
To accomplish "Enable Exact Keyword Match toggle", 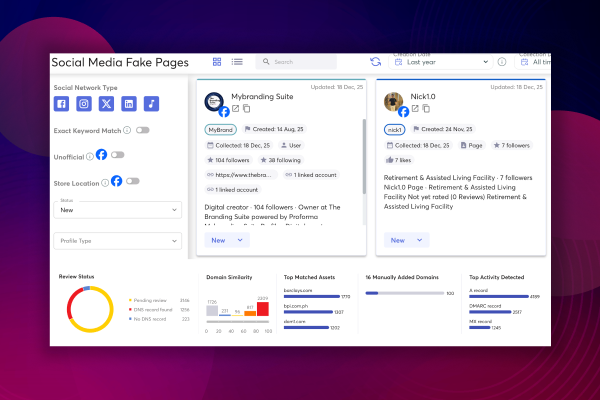I will tap(142, 130).
